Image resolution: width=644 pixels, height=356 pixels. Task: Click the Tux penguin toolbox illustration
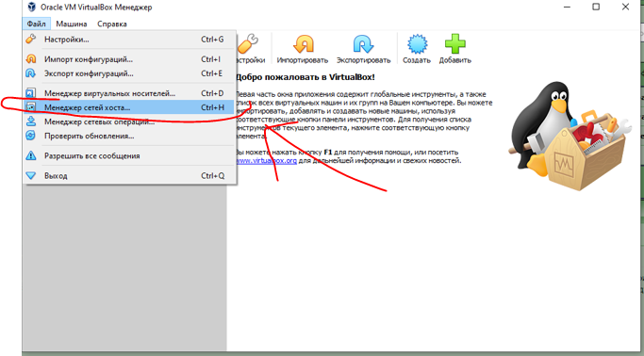[x=570, y=136]
